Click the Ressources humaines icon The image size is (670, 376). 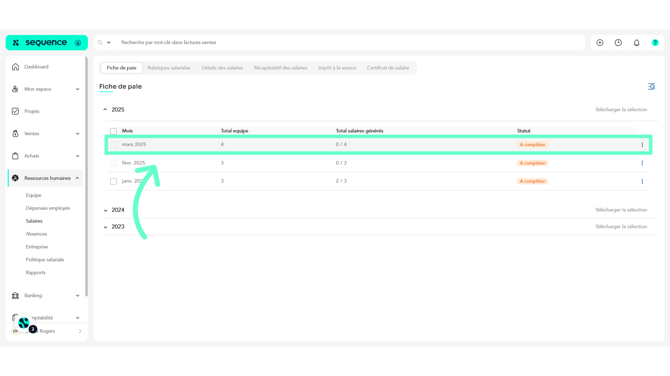pyautogui.click(x=15, y=178)
